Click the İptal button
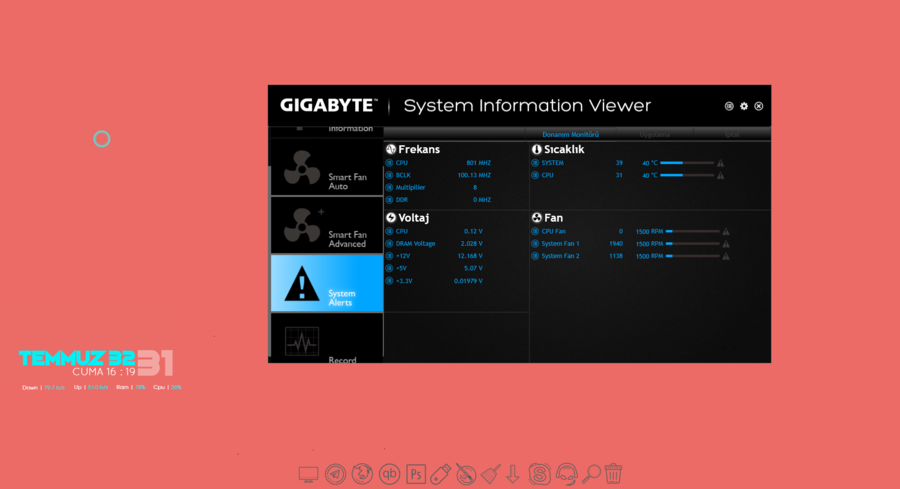This screenshot has height=489, width=900. tap(732, 134)
